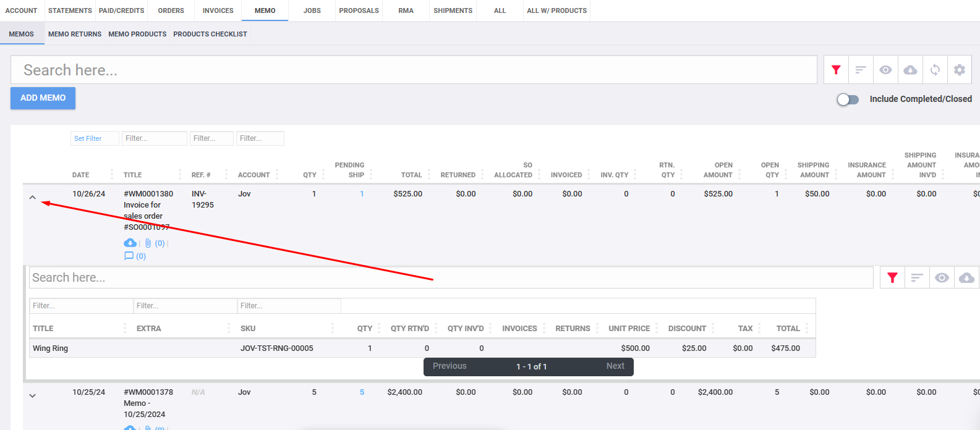Switch to Invoices tab
The height and width of the screenshot is (430, 980).
pyautogui.click(x=218, y=11)
